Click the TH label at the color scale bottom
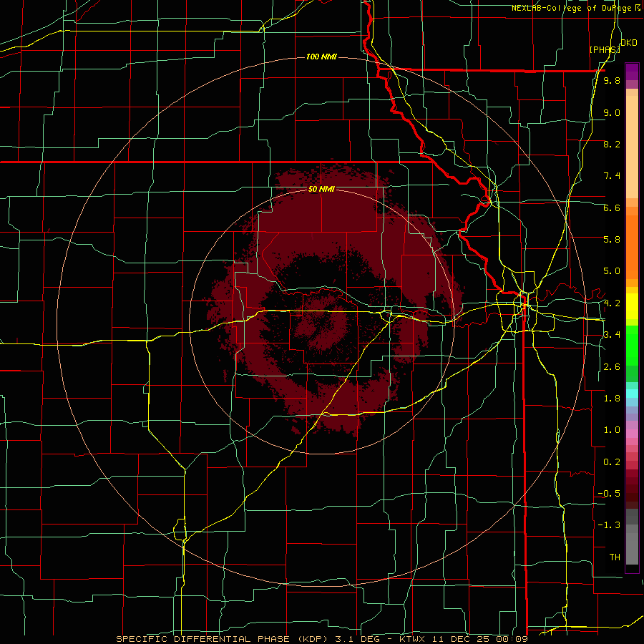 click(x=615, y=557)
